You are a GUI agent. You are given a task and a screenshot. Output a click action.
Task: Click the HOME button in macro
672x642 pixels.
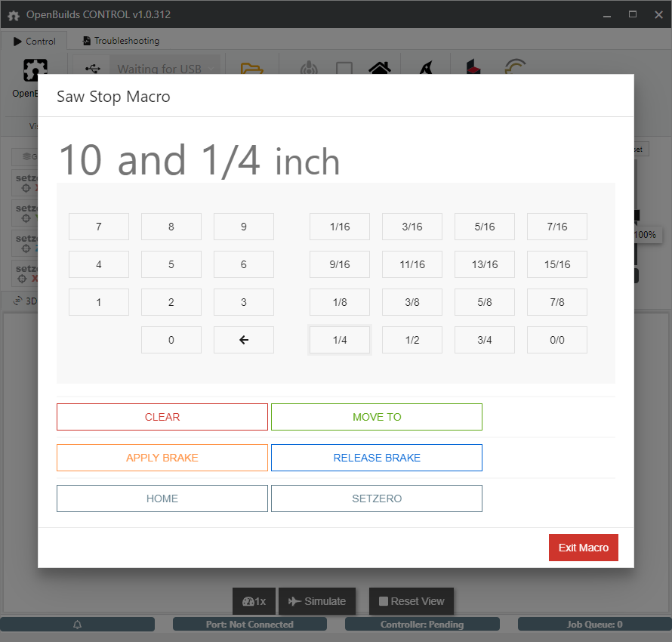(162, 498)
